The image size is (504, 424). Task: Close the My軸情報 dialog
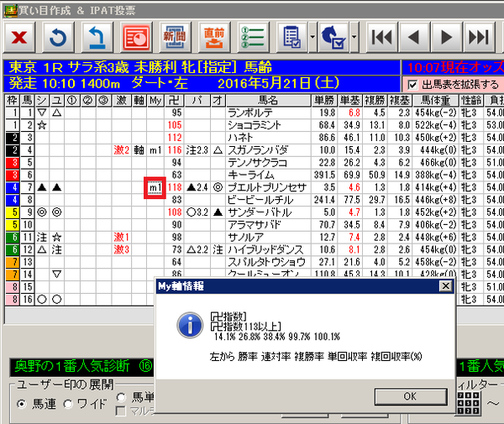pyautogui.click(x=445, y=285)
